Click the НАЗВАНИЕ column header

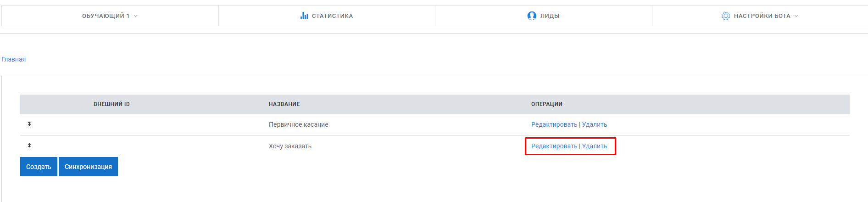[x=284, y=104]
